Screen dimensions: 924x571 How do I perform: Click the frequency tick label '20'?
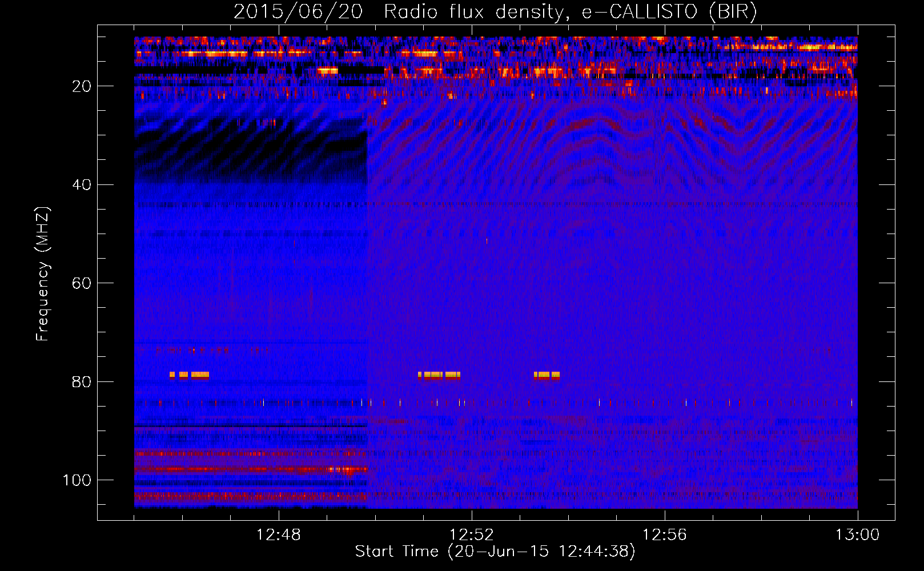click(82, 86)
